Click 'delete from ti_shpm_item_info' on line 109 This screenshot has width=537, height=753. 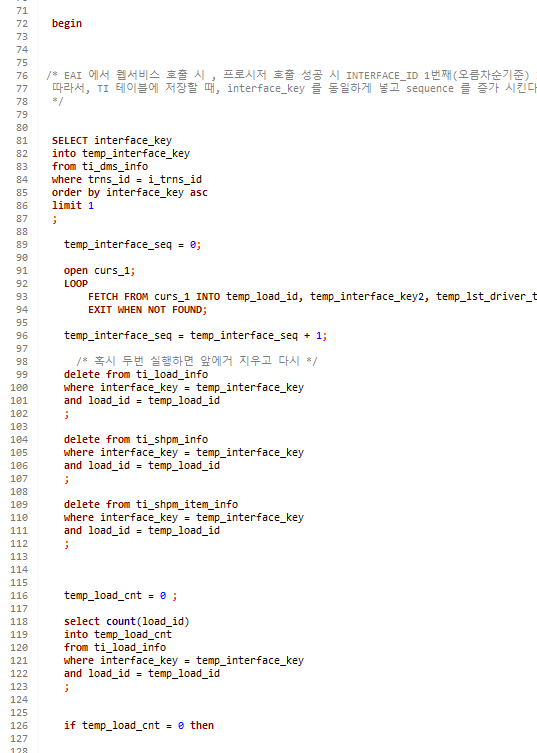(151, 505)
